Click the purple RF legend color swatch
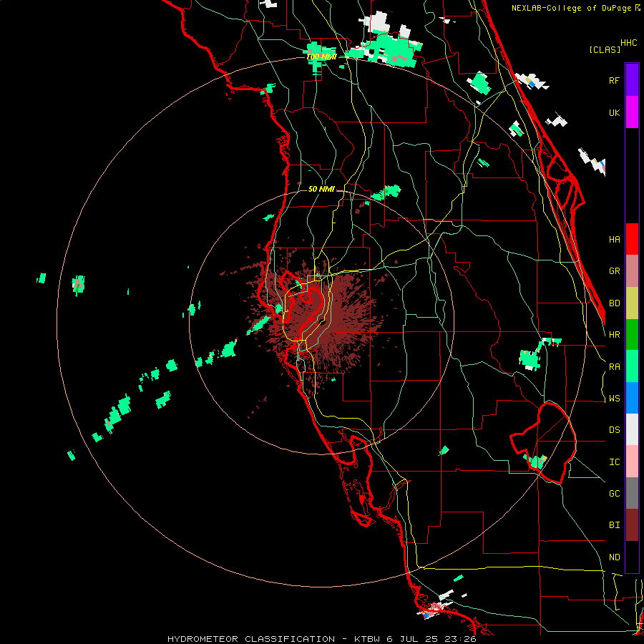644x644 pixels. coord(632,79)
